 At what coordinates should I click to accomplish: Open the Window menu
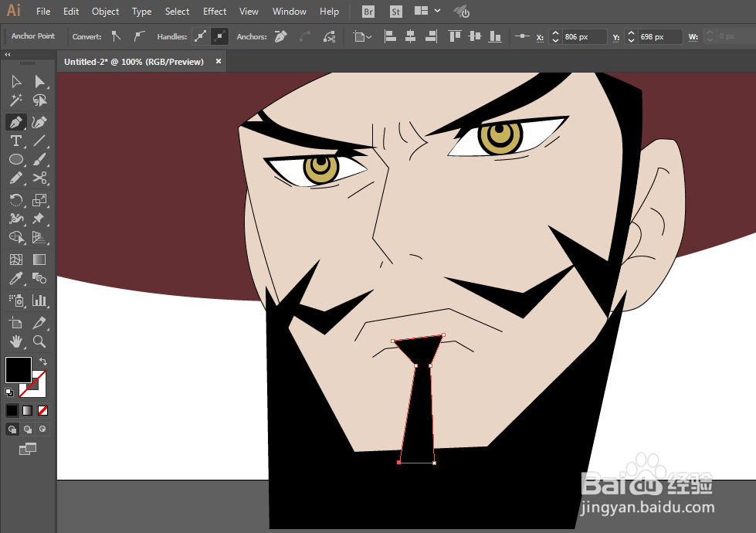pyautogui.click(x=290, y=12)
